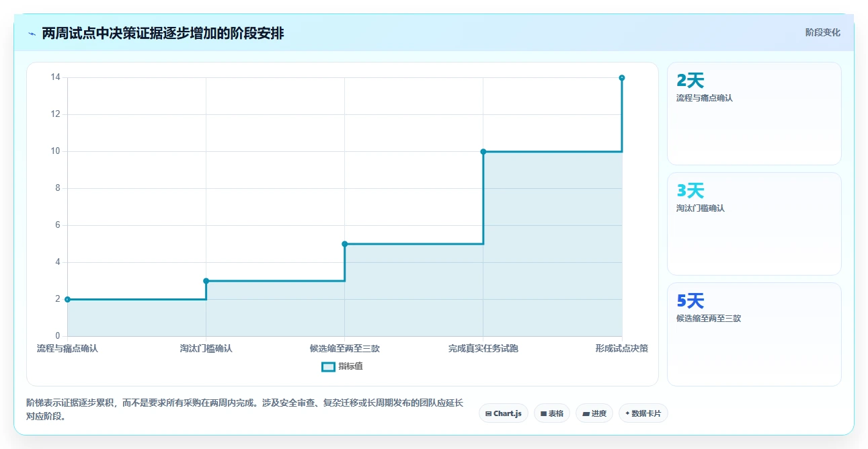Click x-axis label 形成试点决策
Viewport: 868px width, 449px height.
point(621,348)
